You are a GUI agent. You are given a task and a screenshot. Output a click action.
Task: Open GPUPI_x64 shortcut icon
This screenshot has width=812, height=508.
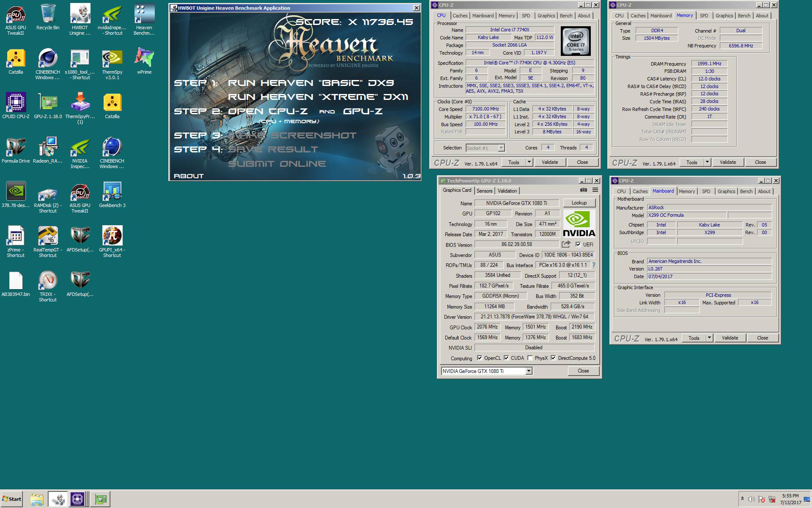point(112,242)
